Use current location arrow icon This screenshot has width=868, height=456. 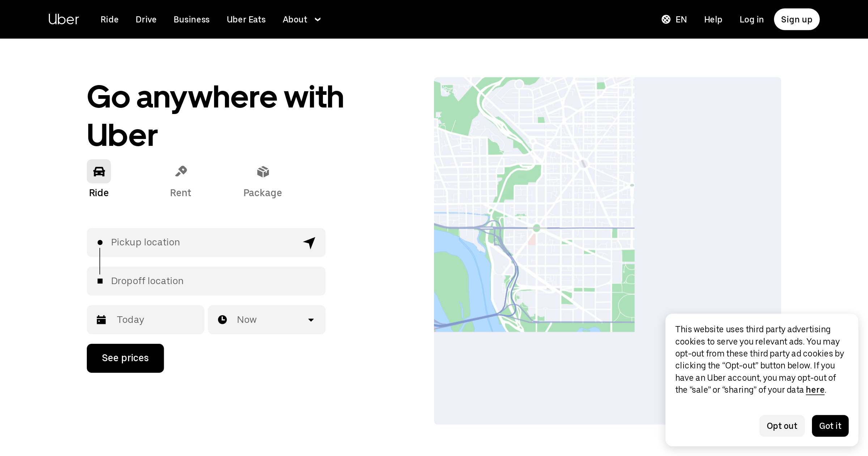coord(309,243)
